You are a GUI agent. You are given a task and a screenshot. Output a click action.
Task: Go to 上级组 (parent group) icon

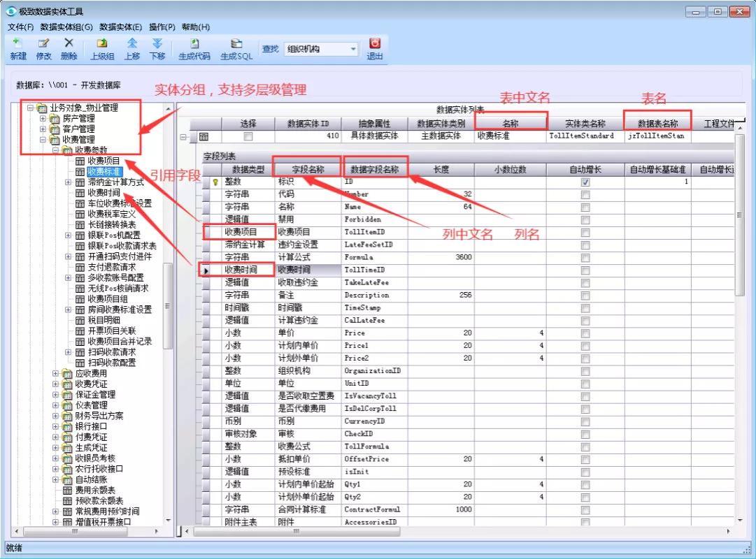coord(102,43)
